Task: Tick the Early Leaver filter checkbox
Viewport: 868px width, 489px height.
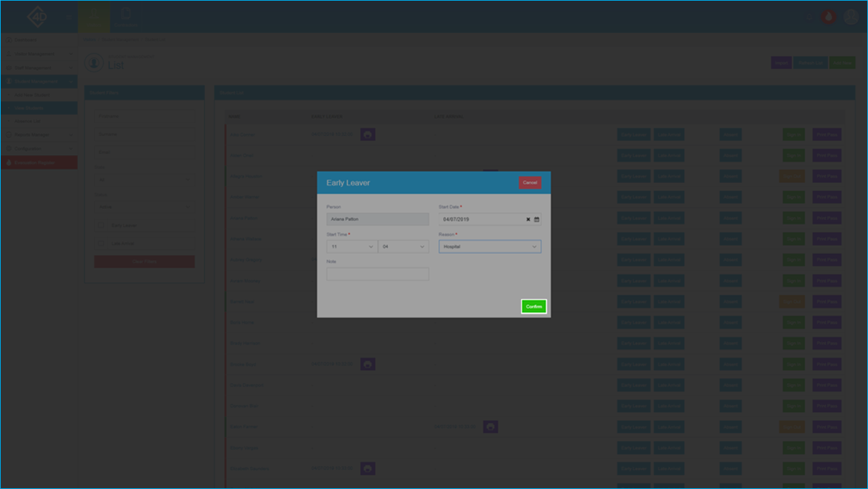Action: (x=101, y=226)
